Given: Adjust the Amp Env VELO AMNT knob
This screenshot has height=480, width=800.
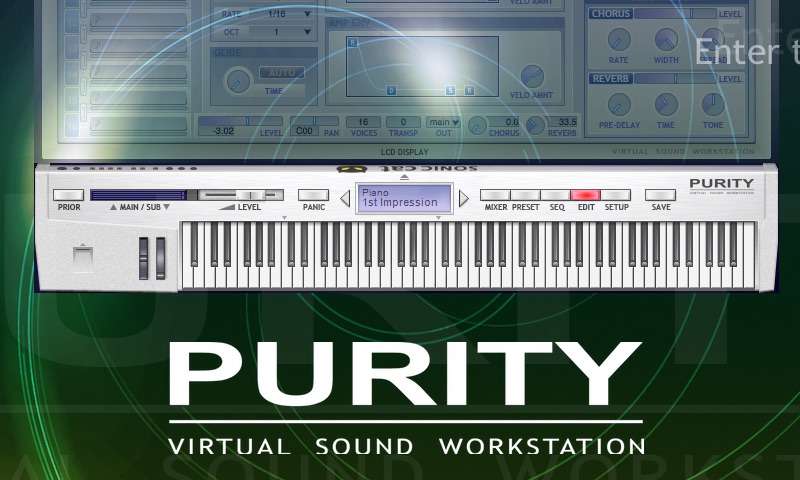Looking at the screenshot, I should 532,77.
